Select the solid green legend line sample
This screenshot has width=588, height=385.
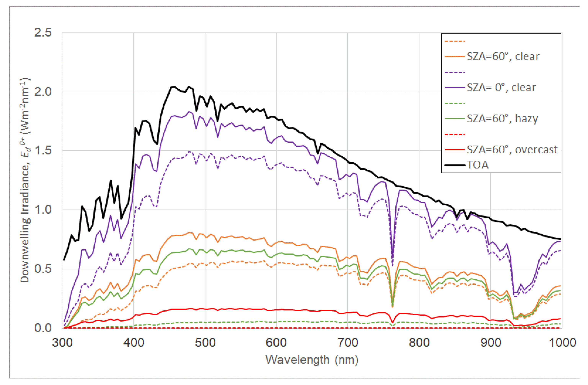[455, 118]
